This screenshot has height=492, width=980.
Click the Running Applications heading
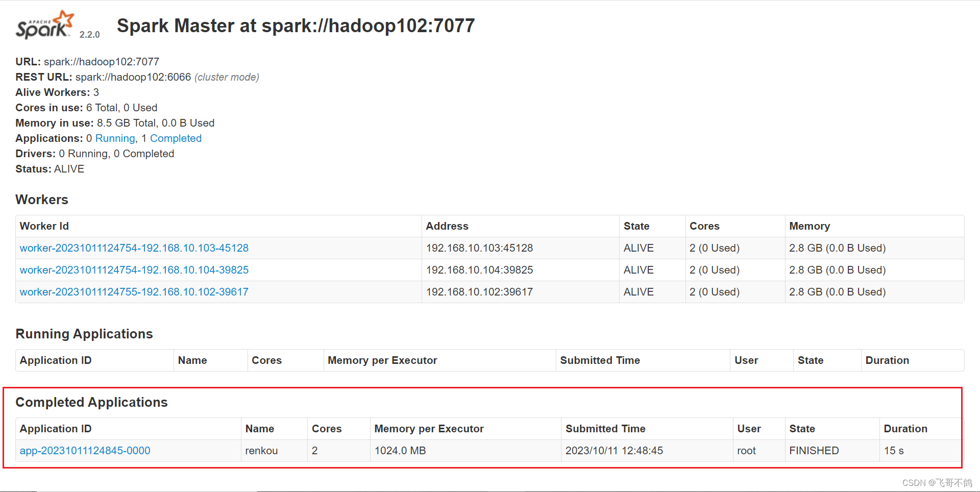tap(84, 334)
